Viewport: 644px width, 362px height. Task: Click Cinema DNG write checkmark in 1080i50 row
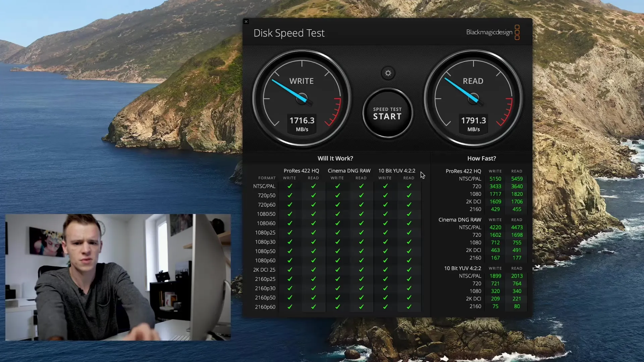coord(337,214)
